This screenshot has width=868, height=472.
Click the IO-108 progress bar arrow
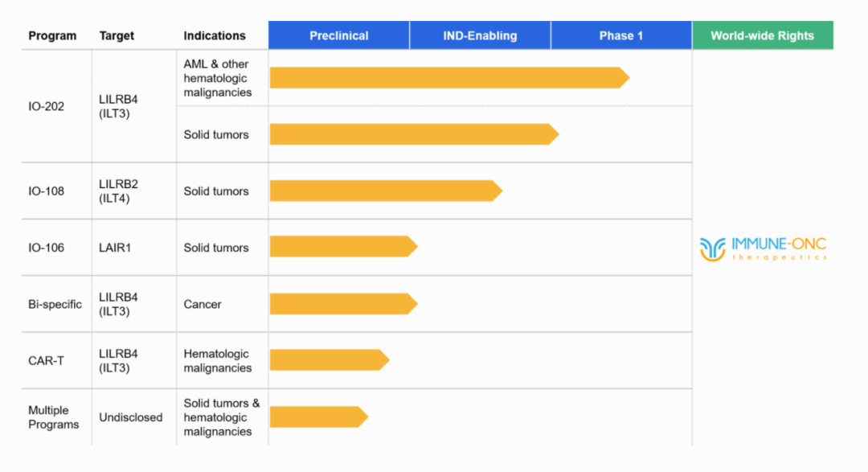click(386, 191)
